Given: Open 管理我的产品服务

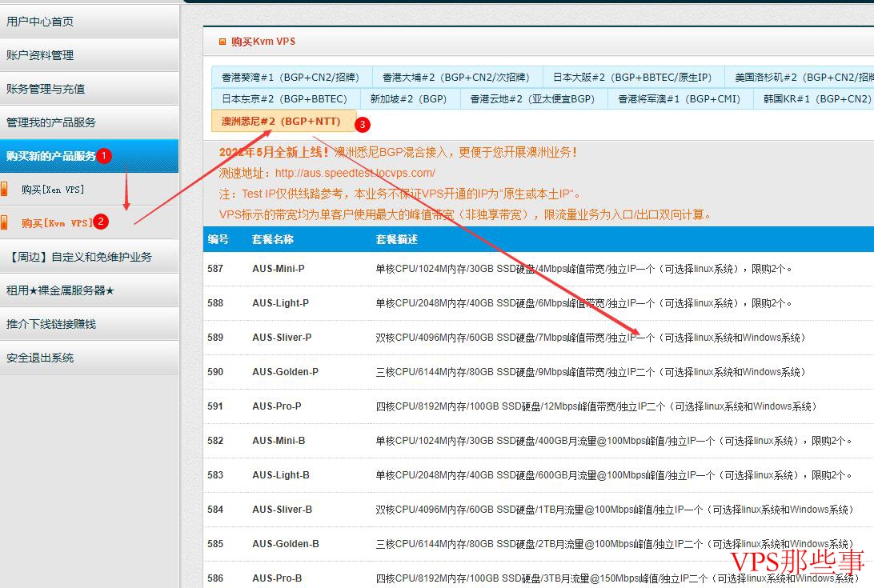Looking at the screenshot, I should [89, 122].
